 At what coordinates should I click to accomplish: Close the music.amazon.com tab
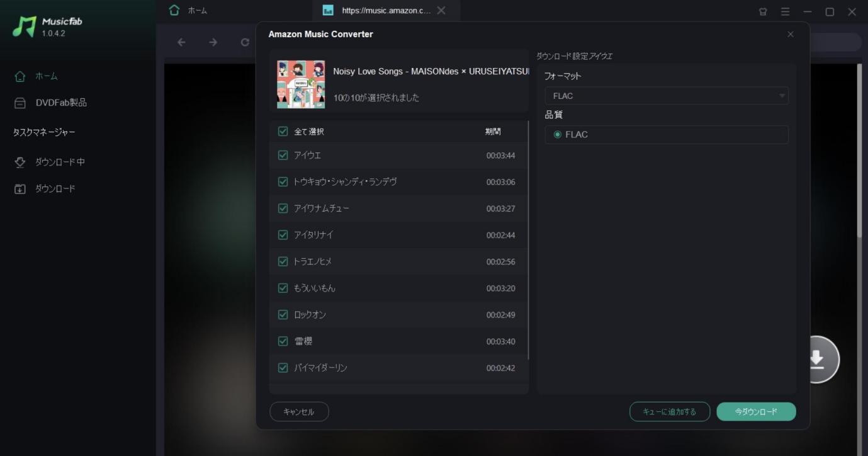[441, 11]
